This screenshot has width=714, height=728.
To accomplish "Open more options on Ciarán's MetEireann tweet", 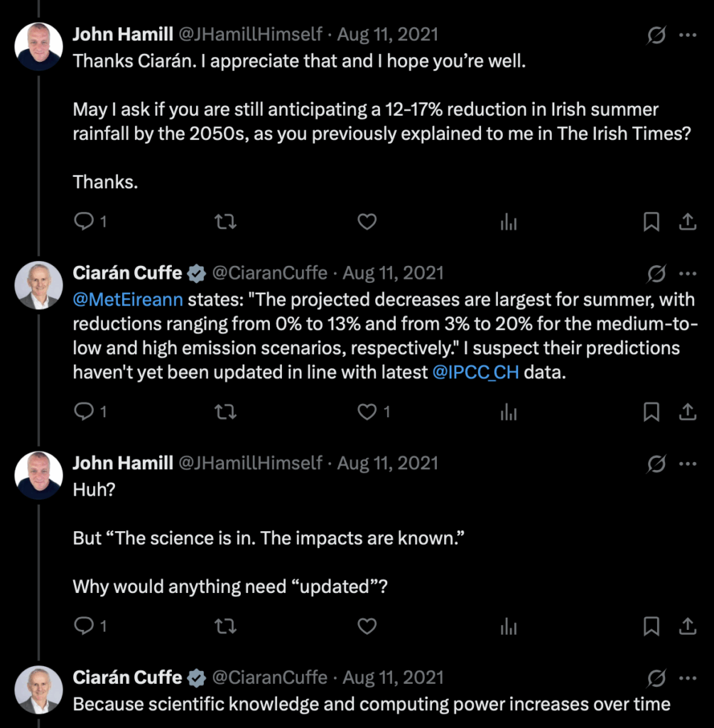I will [x=687, y=273].
